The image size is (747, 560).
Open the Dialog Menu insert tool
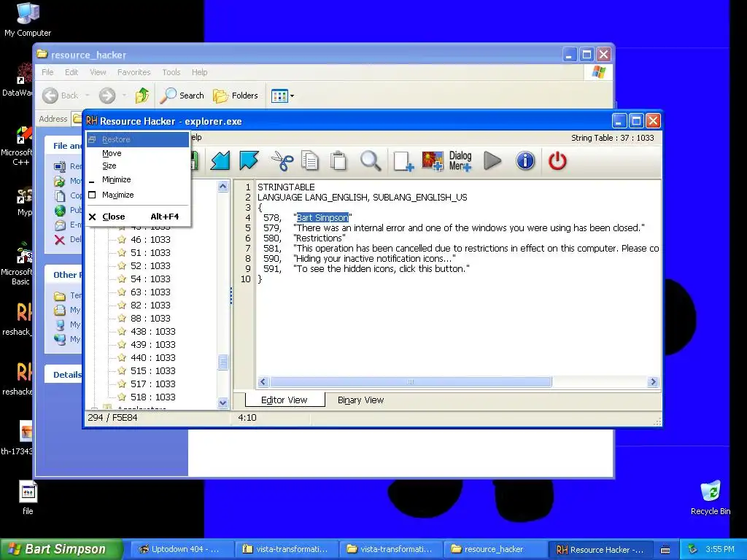[x=460, y=161]
